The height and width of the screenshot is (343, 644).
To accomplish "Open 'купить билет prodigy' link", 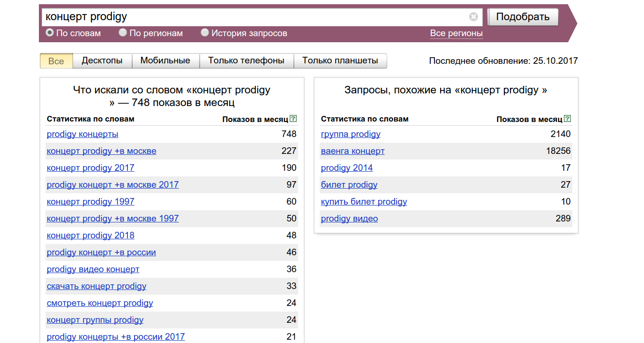I will click(x=364, y=202).
